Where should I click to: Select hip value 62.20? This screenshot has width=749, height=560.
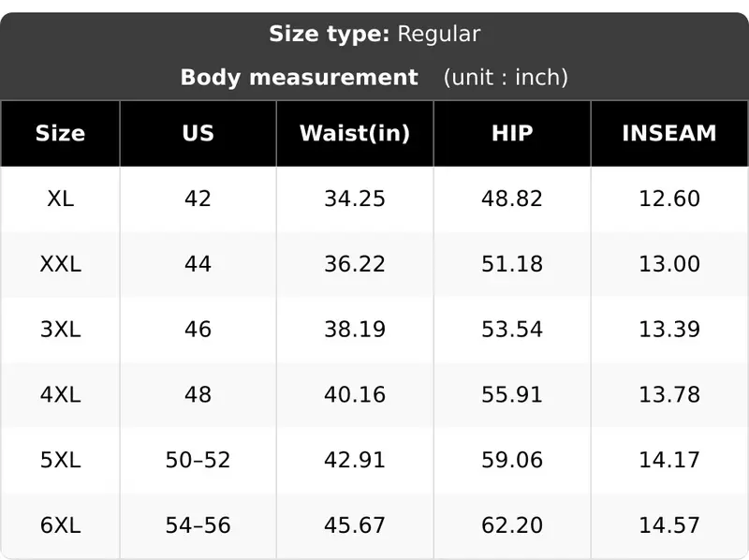click(x=512, y=525)
